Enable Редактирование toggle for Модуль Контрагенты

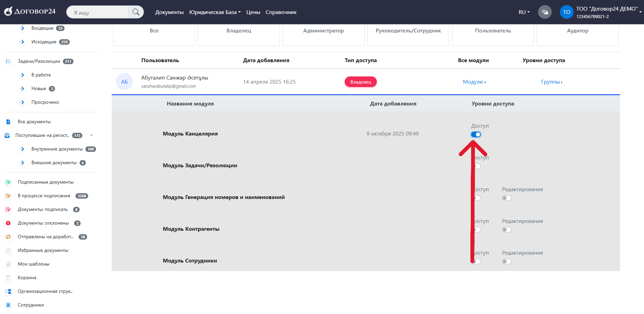click(x=507, y=230)
